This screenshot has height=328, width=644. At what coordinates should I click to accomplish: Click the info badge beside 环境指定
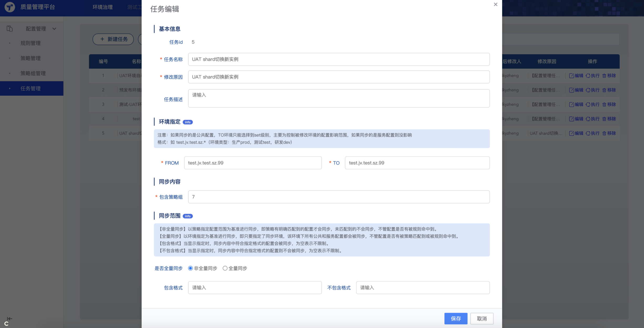188,122
